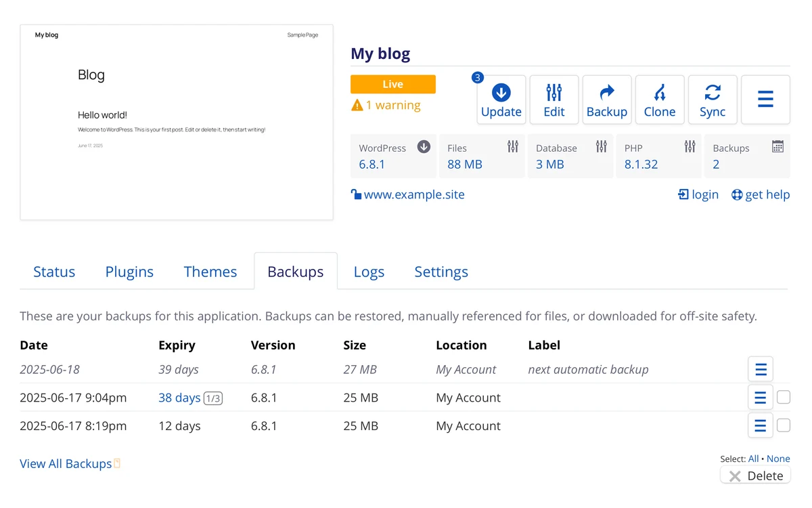The image size is (812, 508).
Task: Click the update count badge showing 3
Action: (x=478, y=78)
